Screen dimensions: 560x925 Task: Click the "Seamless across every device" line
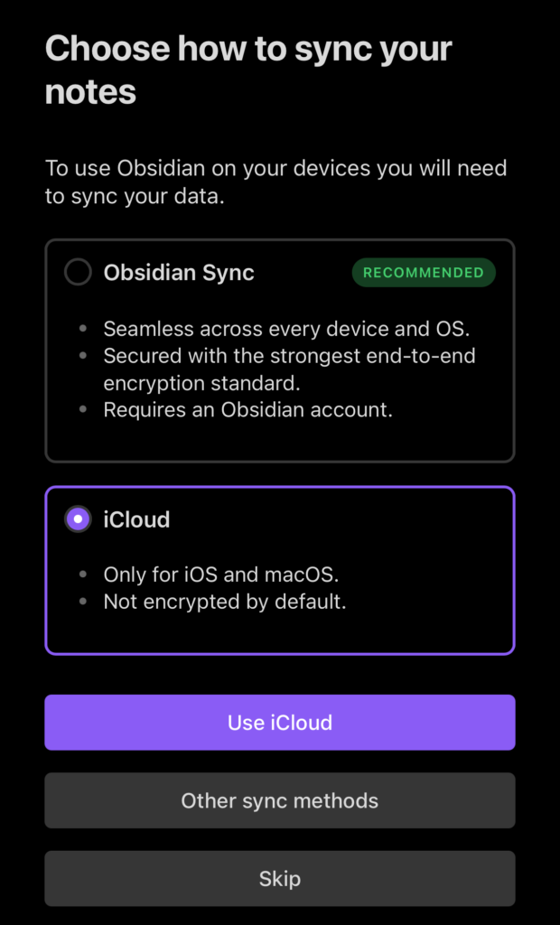pos(286,329)
